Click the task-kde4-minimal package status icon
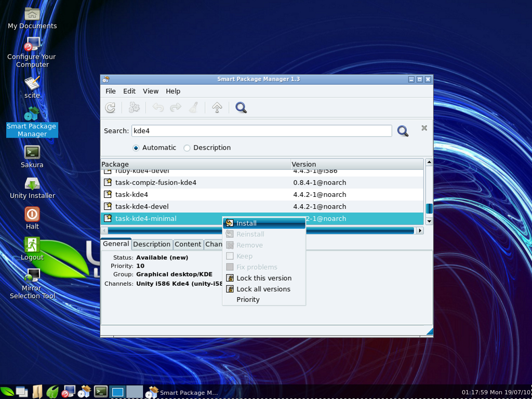 pyautogui.click(x=108, y=218)
